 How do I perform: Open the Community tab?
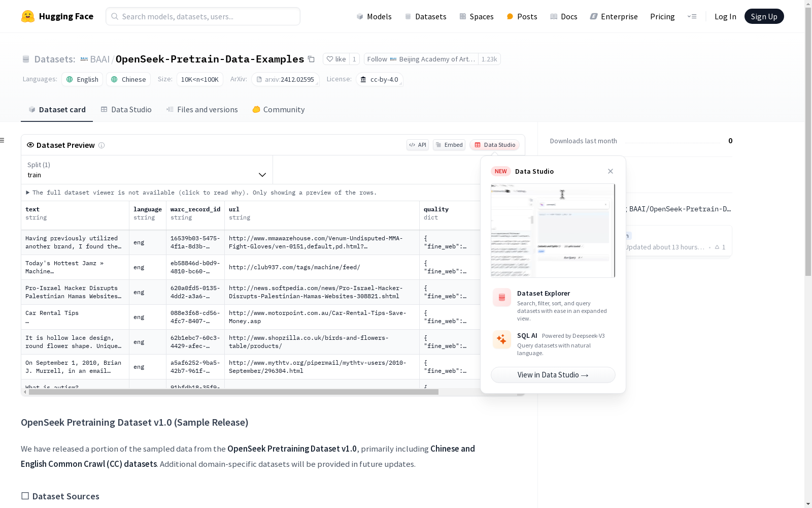point(279,110)
